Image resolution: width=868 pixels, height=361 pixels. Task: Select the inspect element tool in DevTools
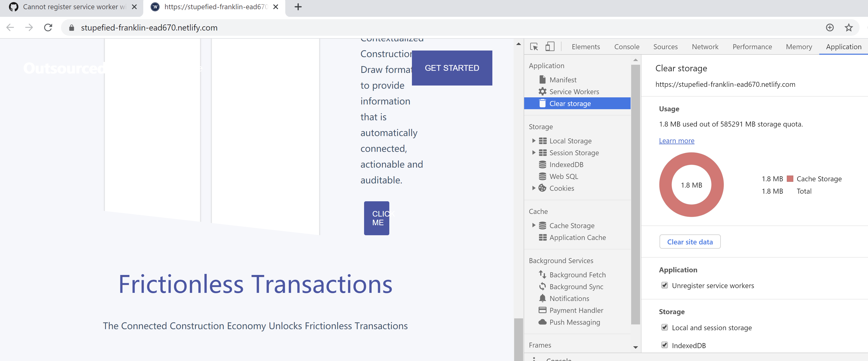pyautogui.click(x=534, y=47)
